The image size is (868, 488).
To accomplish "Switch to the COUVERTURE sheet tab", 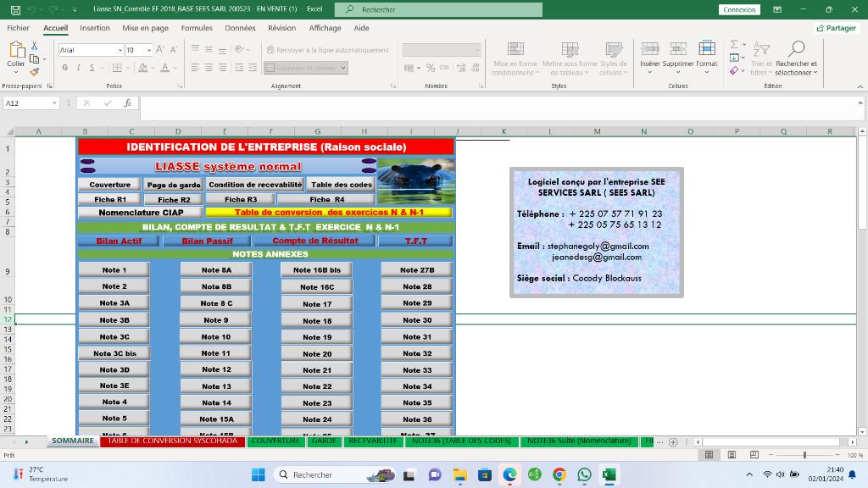I will pyautogui.click(x=275, y=441).
